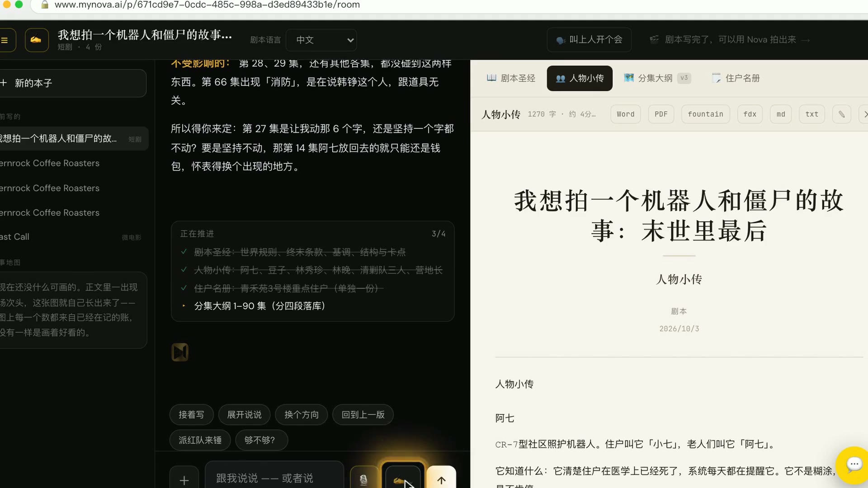
Task: Click the 接着写 suggestion chip
Action: click(x=191, y=415)
